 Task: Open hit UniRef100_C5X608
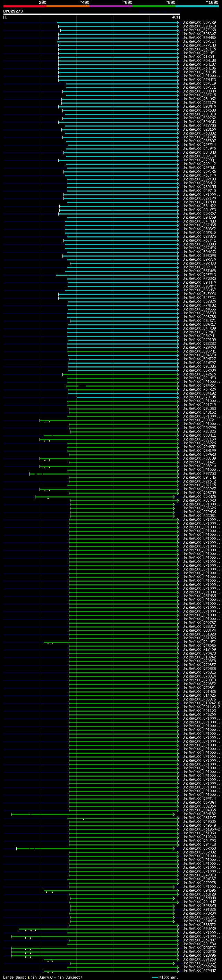click(x=199, y=110)
